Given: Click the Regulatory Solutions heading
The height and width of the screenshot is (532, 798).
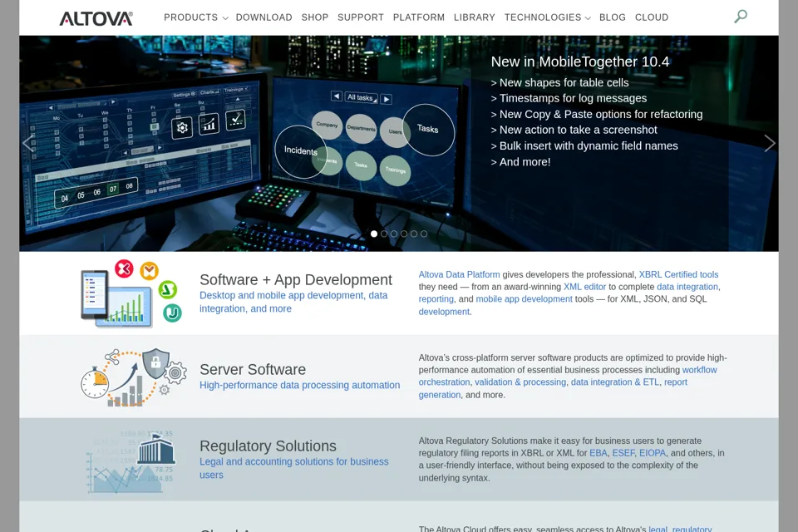Looking at the screenshot, I should point(268,446).
